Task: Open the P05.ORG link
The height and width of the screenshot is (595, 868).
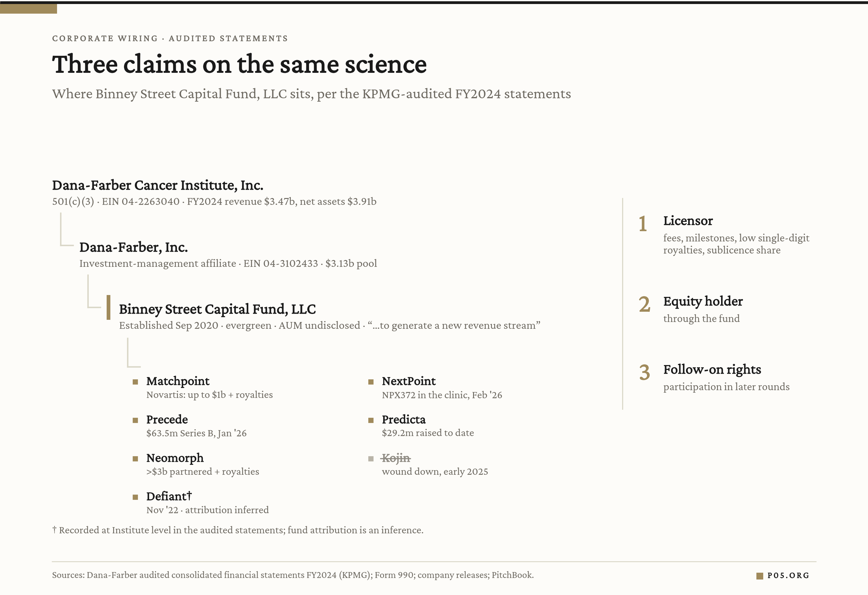Action: click(788, 575)
